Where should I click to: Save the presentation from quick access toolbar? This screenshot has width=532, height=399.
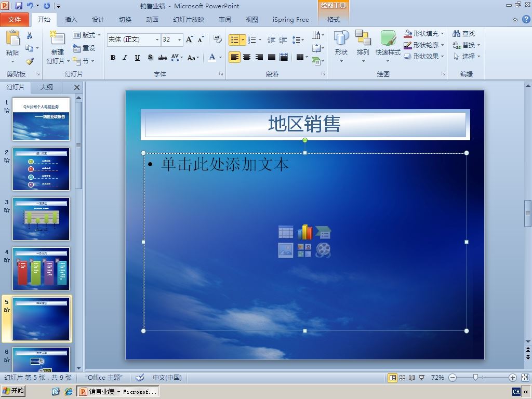tap(19, 6)
